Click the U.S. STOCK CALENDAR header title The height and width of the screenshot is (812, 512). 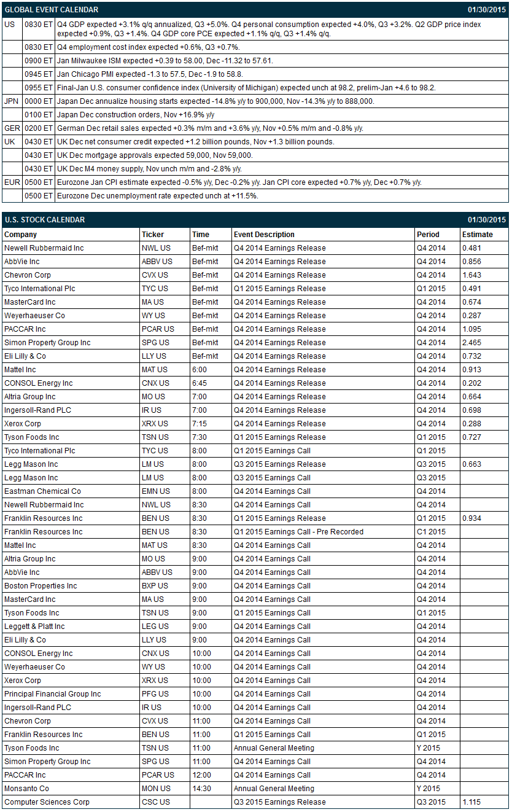coord(44,220)
